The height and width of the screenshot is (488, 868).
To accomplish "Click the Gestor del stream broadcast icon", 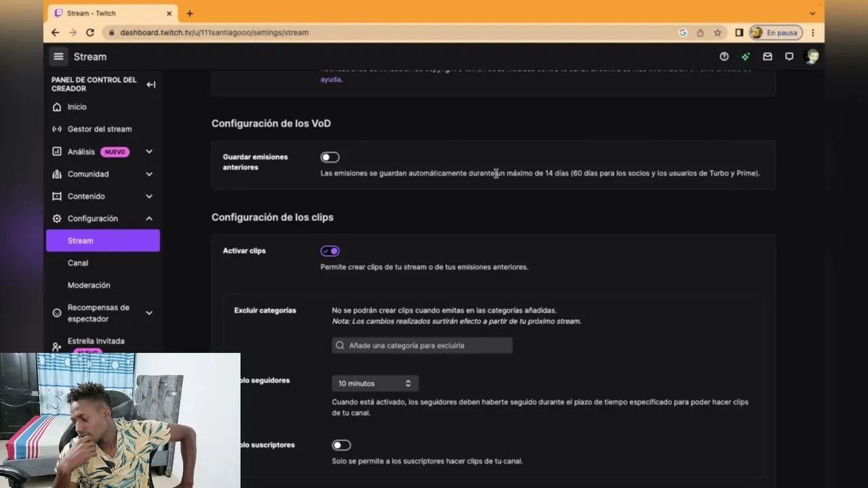I will 57,129.
